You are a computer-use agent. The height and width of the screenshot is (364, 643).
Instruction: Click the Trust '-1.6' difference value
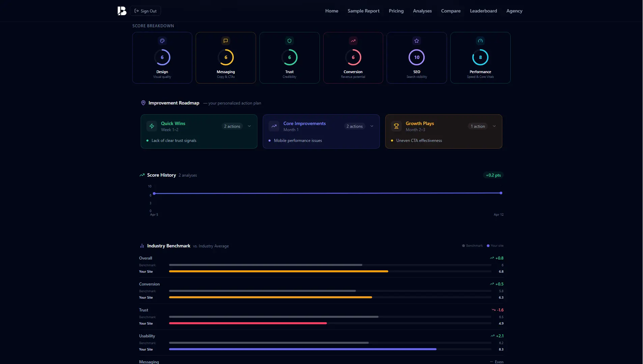pos(500,310)
